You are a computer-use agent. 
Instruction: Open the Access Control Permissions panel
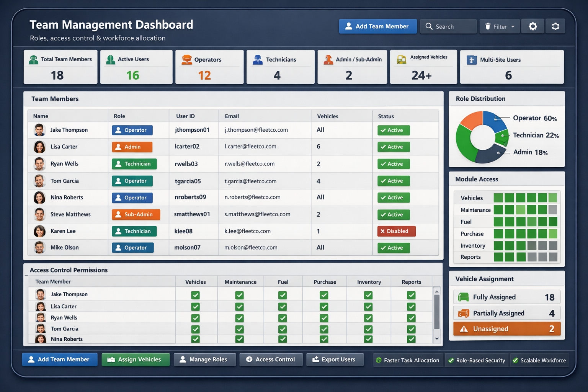point(69,270)
